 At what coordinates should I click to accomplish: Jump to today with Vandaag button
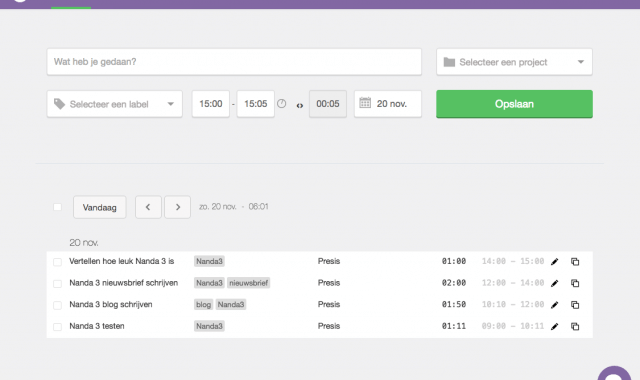coord(100,207)
